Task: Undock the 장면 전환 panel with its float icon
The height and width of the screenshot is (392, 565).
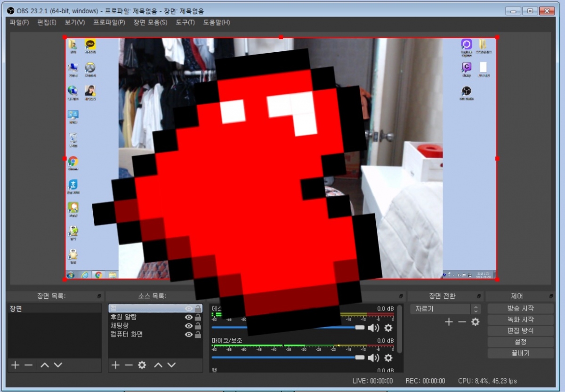Action: 478,296
